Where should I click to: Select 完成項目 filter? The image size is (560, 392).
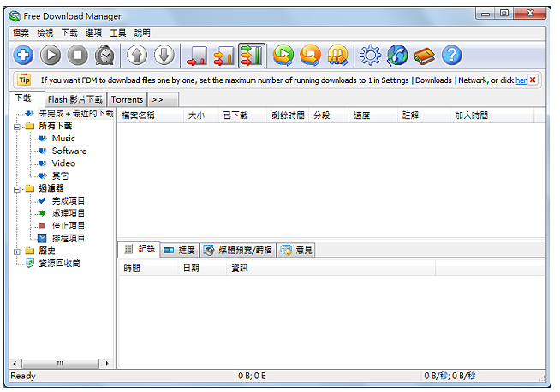[69, 201]
